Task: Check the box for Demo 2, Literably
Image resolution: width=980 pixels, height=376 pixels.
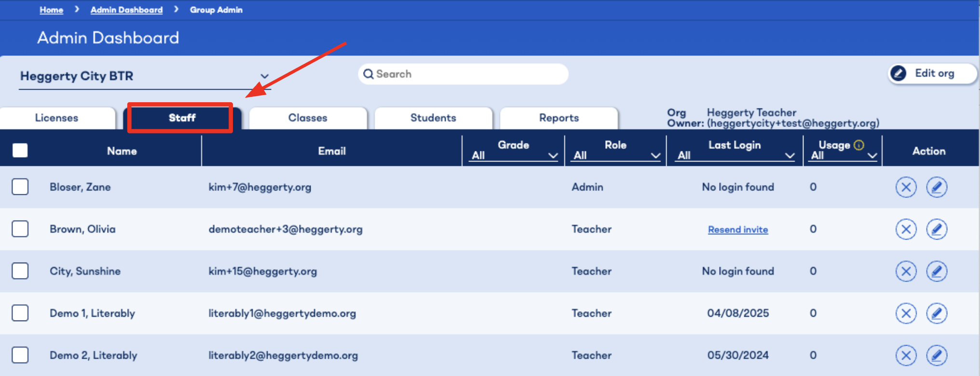Action: [20, 355]
